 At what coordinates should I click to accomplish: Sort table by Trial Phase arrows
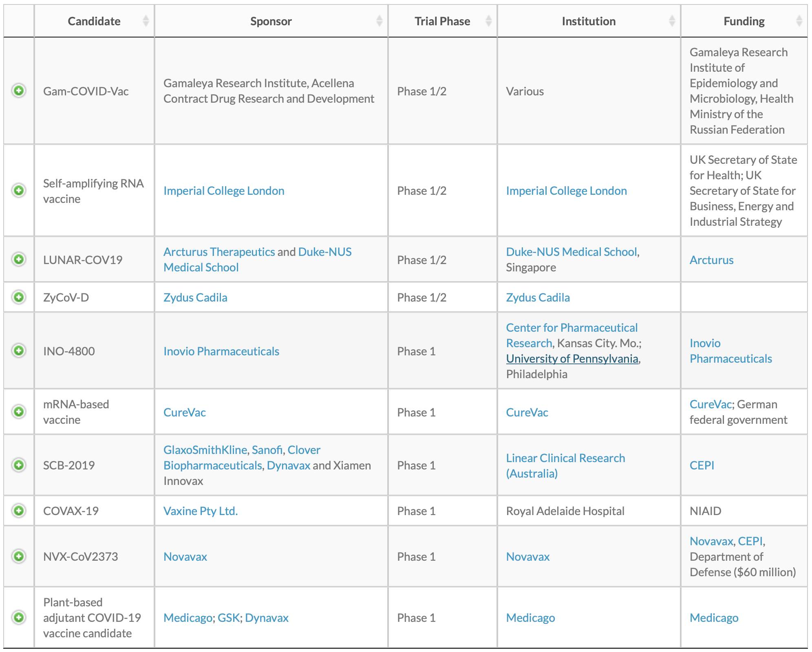click(488, 21)
